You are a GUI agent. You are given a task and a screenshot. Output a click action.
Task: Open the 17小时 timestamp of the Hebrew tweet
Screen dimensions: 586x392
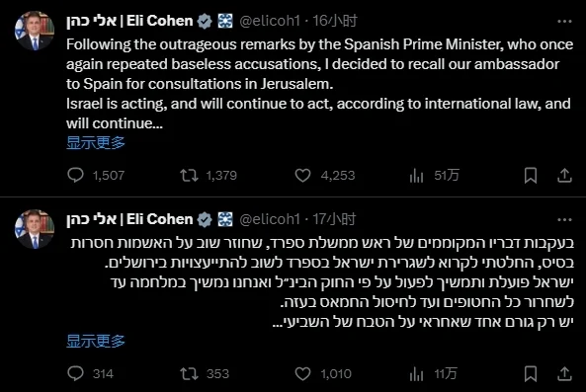tap(334, 219)
